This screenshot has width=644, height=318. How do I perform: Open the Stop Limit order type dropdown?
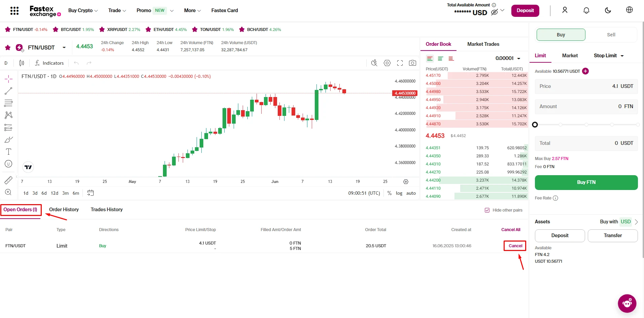pyautogui.click(x=609, y=56)
